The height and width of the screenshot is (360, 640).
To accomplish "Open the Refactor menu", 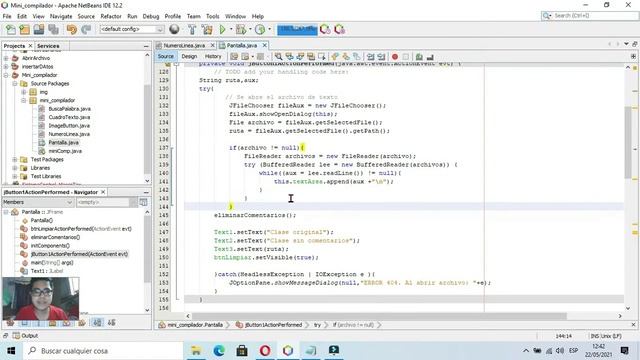I will [x=111, y=16].
